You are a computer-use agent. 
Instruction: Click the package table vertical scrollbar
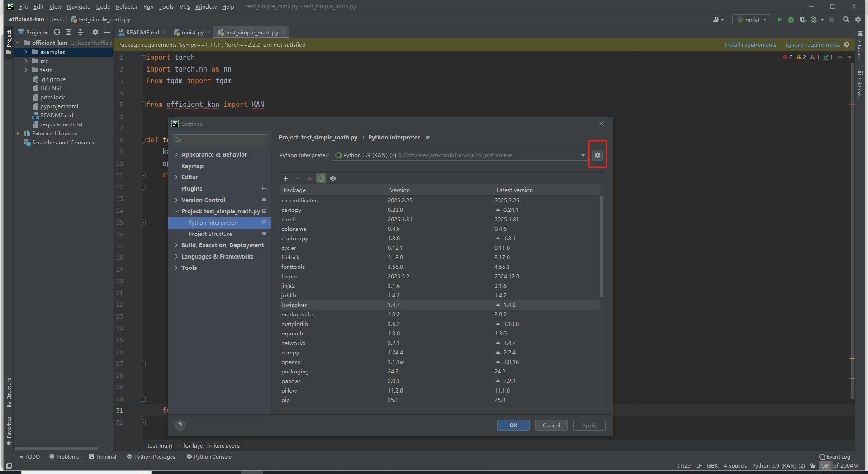[x=601, y=247]
